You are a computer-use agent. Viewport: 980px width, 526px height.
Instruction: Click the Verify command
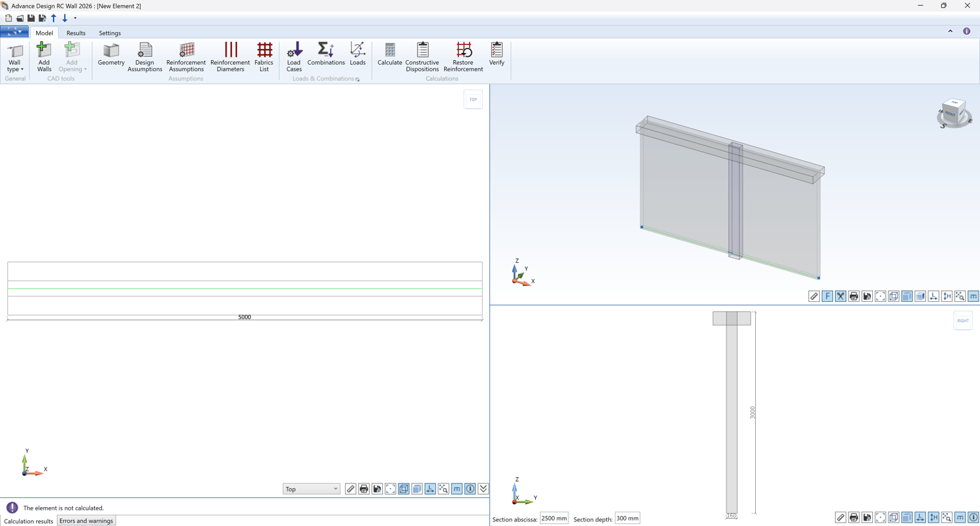[497, 55]
